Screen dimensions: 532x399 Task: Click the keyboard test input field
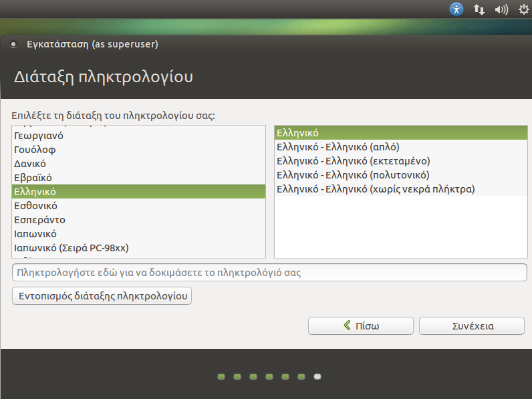pos(269,273)
